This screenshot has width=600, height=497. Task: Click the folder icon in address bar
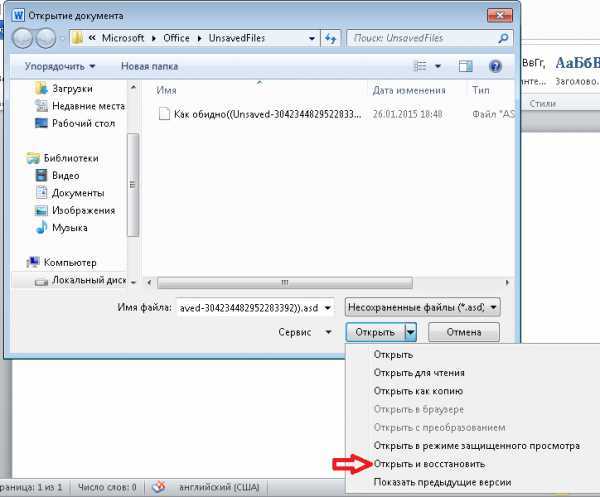tap(78, 38)
